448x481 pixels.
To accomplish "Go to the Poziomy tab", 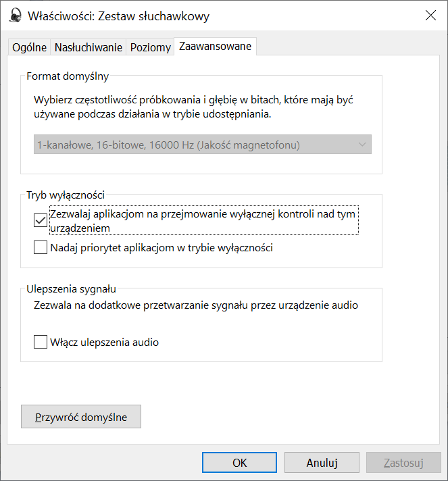I will point(151,47).
